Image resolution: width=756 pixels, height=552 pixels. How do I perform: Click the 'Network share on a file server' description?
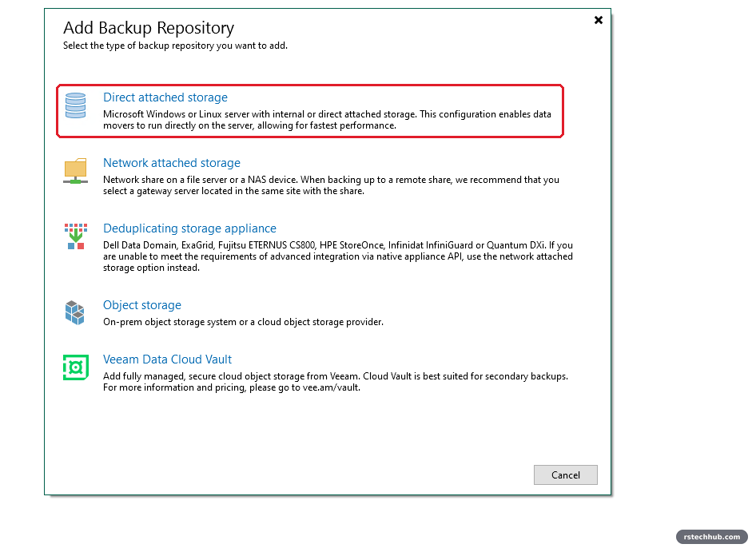pyautogui.click(x=331, y=185)
